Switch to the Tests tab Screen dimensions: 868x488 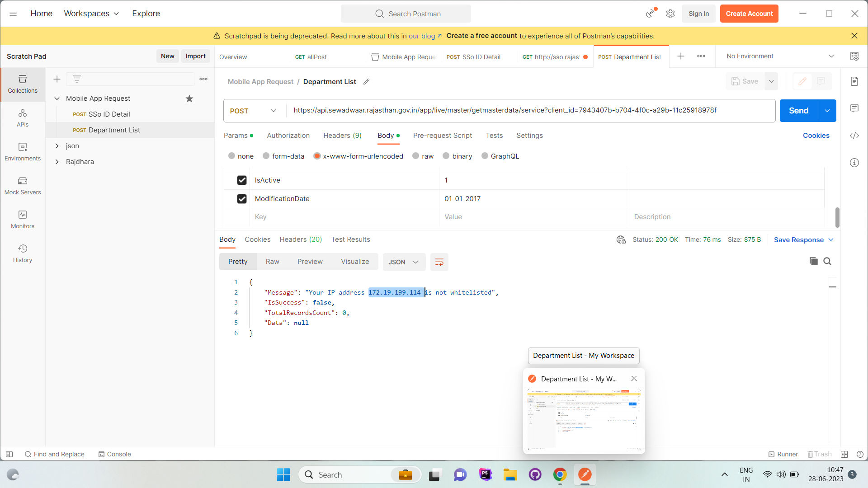coord(494,136)
